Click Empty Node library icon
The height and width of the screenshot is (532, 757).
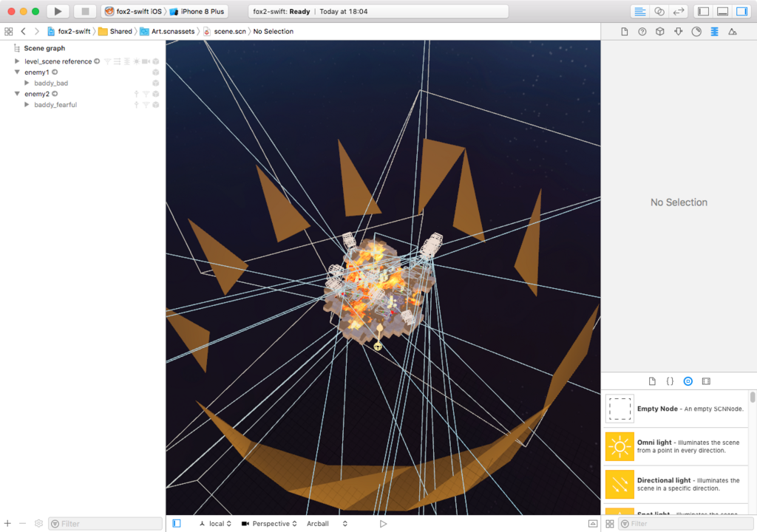(x=619, y=409)
